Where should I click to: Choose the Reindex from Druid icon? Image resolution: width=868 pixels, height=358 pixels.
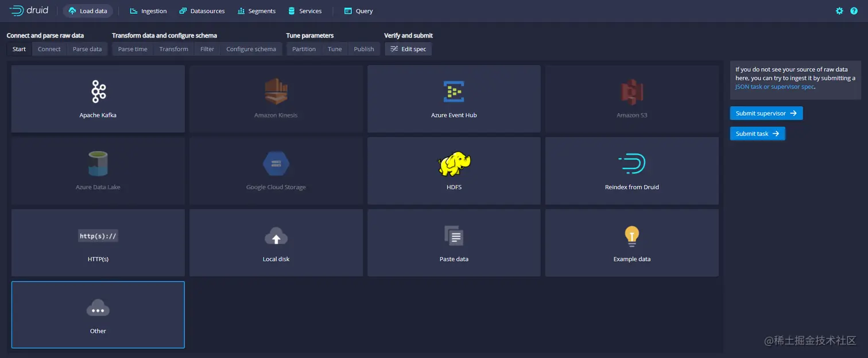tap(632, 164)
